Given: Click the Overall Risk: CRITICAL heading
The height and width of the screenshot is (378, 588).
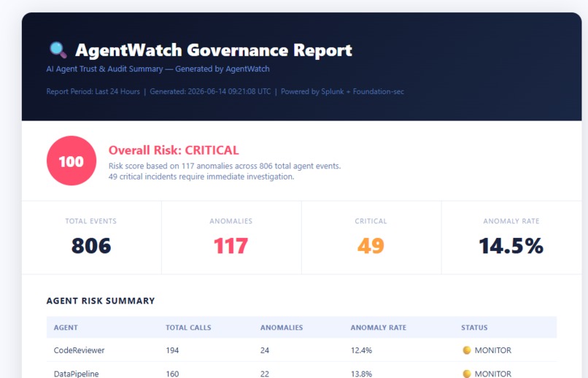Looking at the screenshot, I should [174, 150].
